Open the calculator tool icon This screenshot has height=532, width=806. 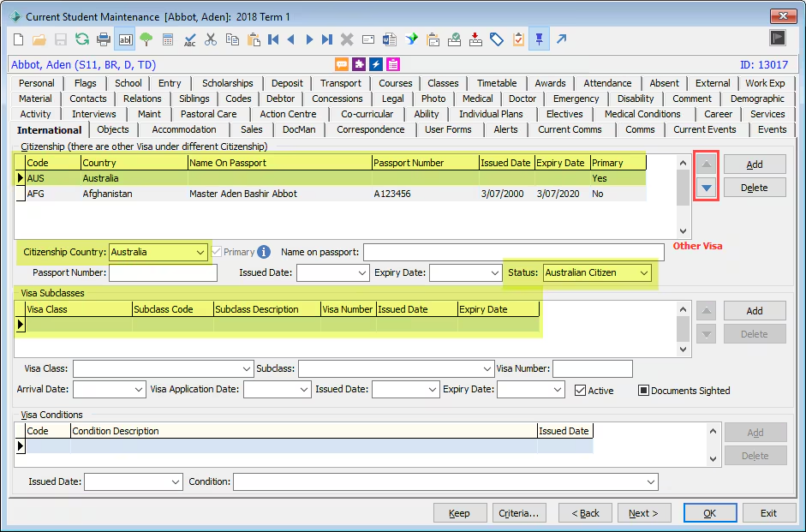pyautogui.click(x=168, y=39)
